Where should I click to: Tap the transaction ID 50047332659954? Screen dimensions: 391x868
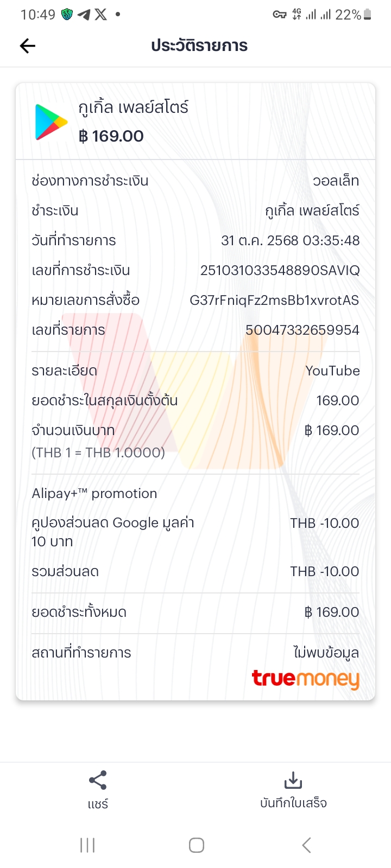click(302, 330)
